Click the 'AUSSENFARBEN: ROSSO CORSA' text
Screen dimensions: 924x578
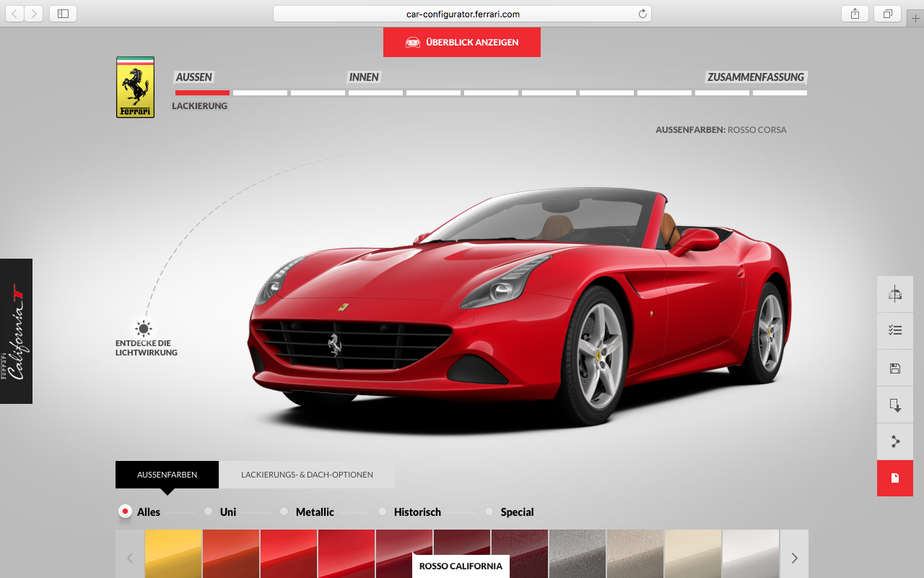[x=721, y=130]
